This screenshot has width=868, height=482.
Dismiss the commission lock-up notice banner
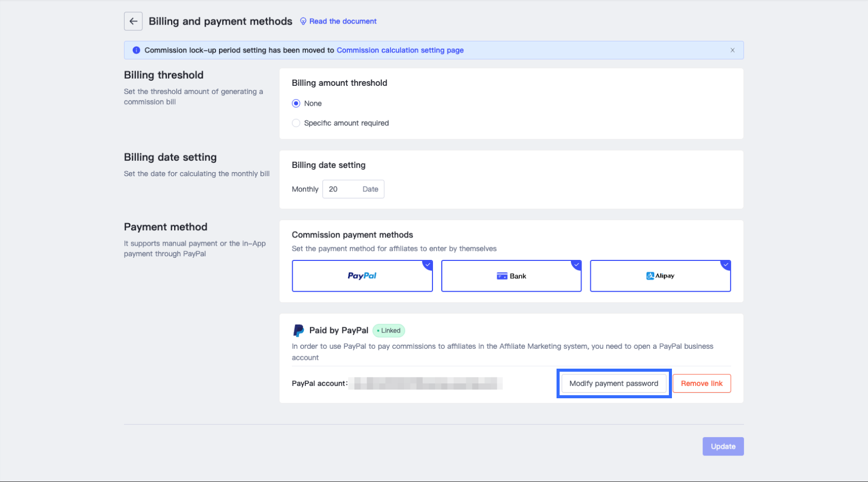(732, 50)
